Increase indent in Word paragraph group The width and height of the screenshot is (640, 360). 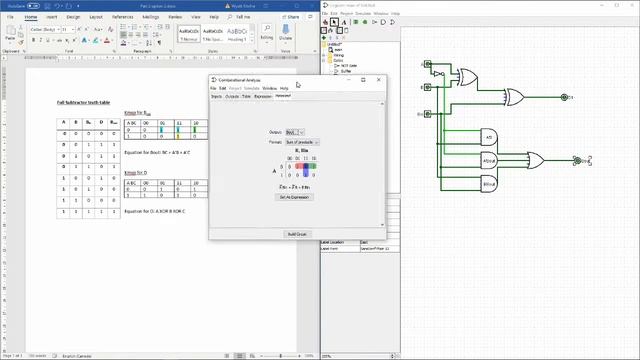coord(167,27)
